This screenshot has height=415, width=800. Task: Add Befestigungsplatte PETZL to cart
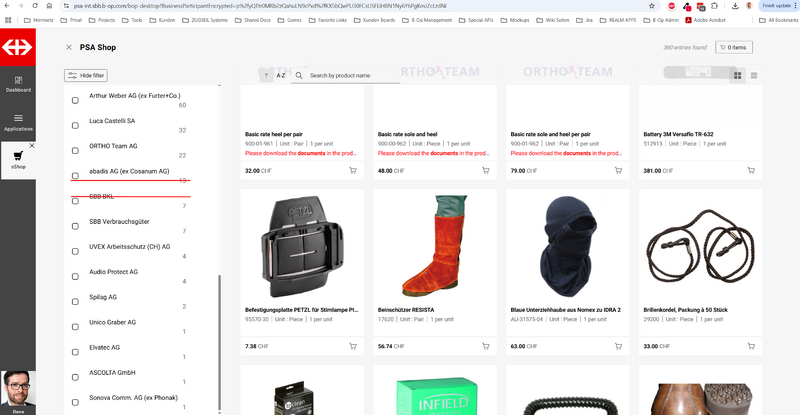point(353,346)
